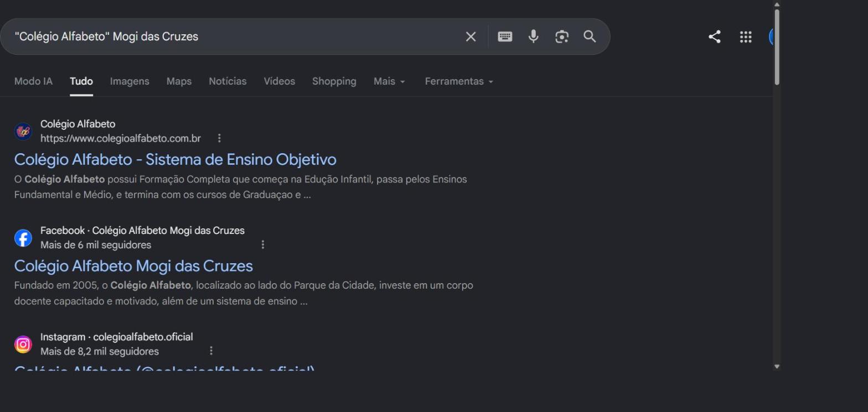Select the Tudo tab
868x412 pixels.
[81, 81]
